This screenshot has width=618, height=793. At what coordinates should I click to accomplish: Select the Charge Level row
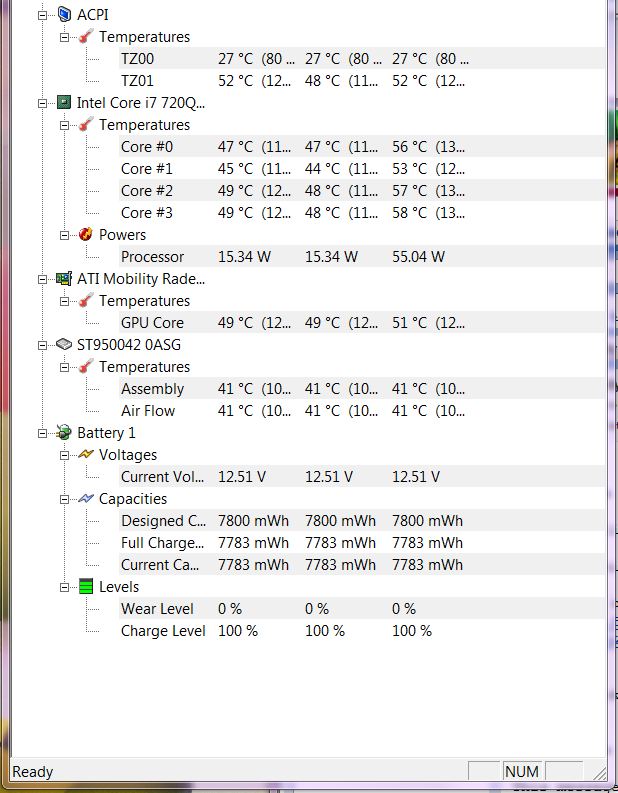(362, 631)
